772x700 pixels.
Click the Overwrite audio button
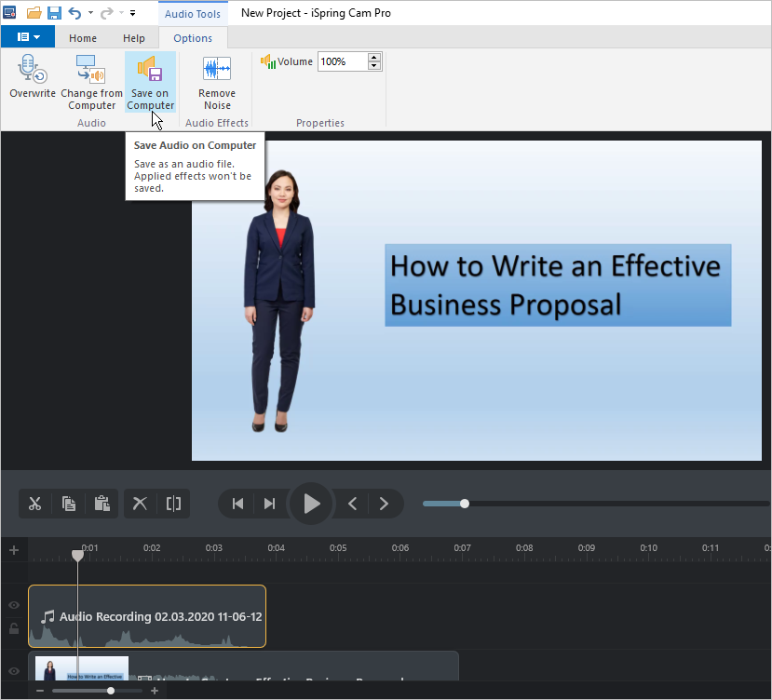[x=33, y=76]
